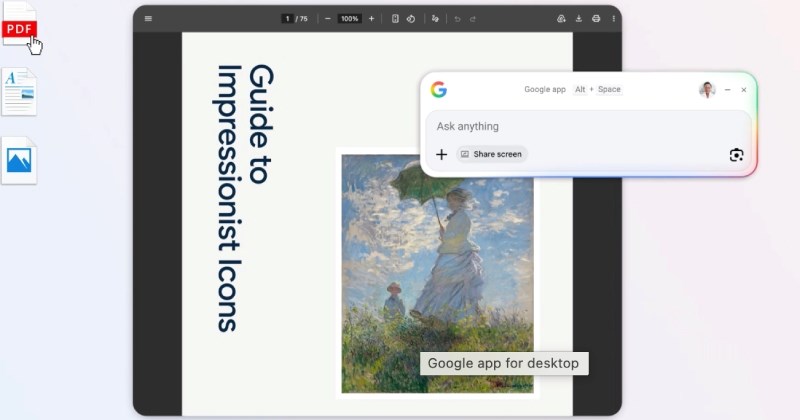The height and width of the screenshot is (420, 800).
Task: Click the 100% zoom level field
Action: point(349,18)
